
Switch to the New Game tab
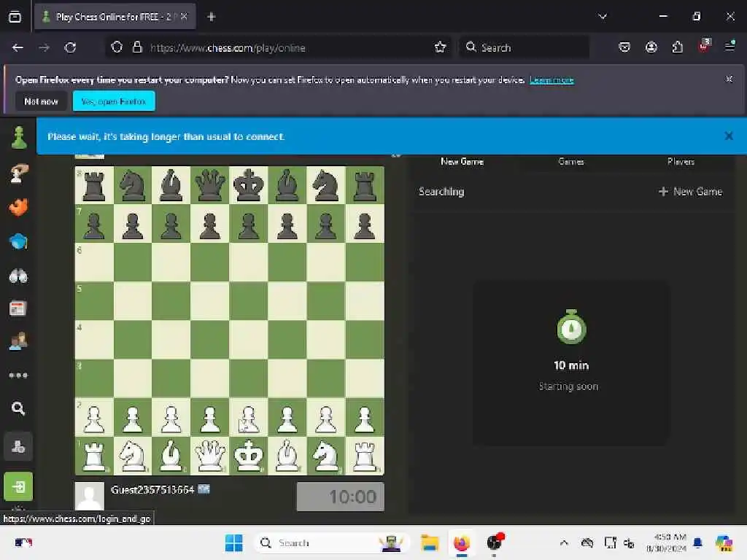pyautogui.click(x=462, y=161)
